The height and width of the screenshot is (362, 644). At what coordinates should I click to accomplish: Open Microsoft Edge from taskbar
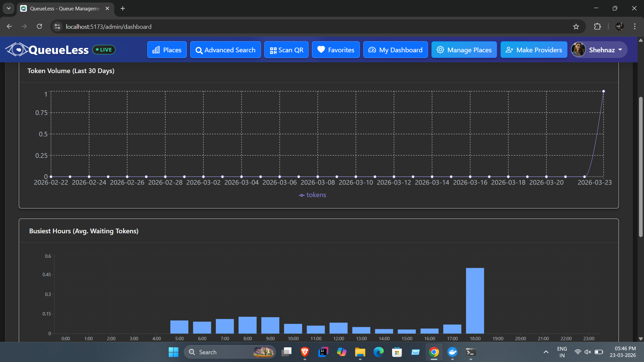(378, 352)
